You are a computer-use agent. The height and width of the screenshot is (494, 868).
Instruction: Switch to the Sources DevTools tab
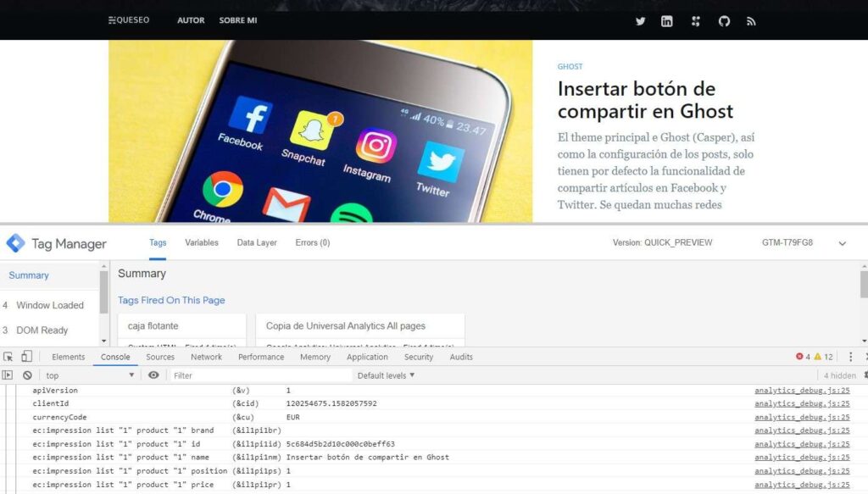click(160, 357)
